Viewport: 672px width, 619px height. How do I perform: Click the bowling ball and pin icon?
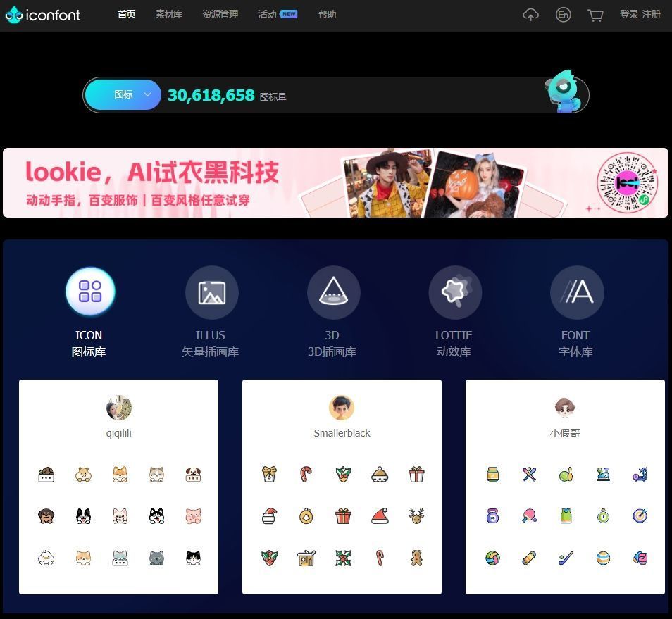pos(566,475)
